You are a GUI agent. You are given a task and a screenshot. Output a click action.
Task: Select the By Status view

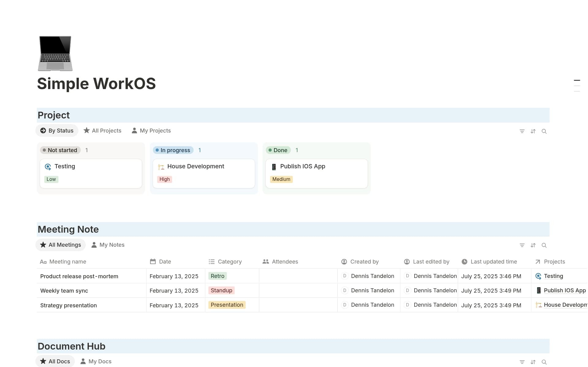57,130
